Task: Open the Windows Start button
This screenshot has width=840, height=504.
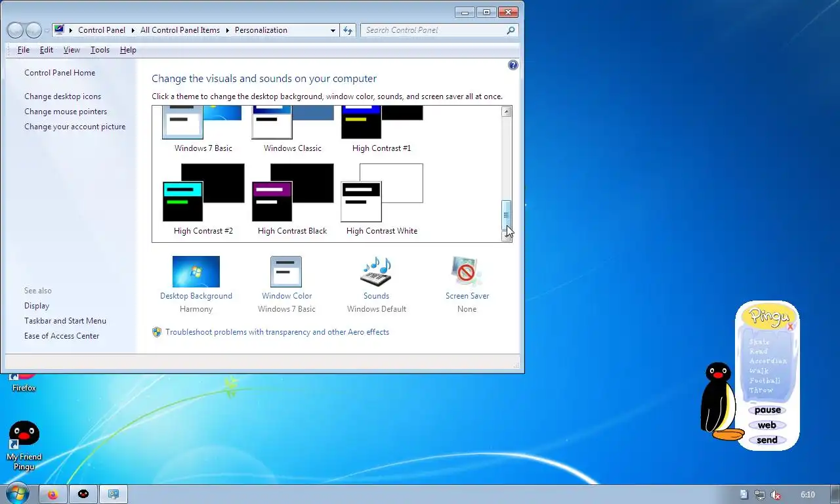Action: point(18,493)
